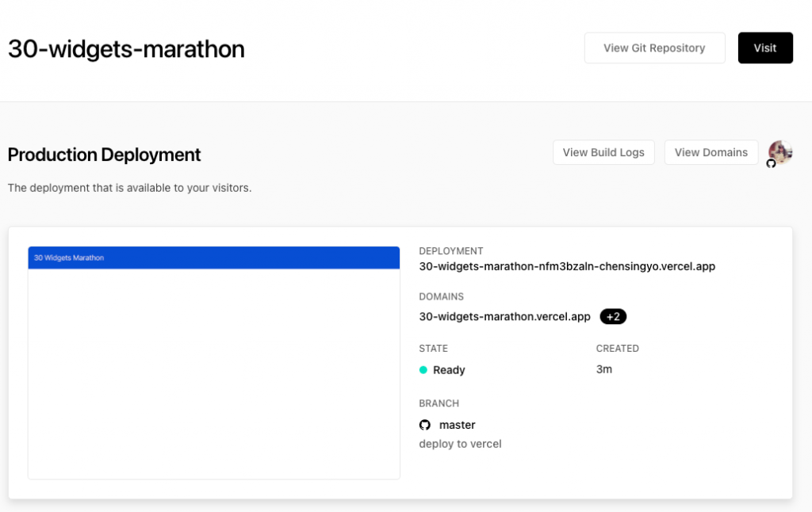This screenshot has height=512, width=812.
Task: Click the DEPLOYMENT label
Action: click(451, 251)
